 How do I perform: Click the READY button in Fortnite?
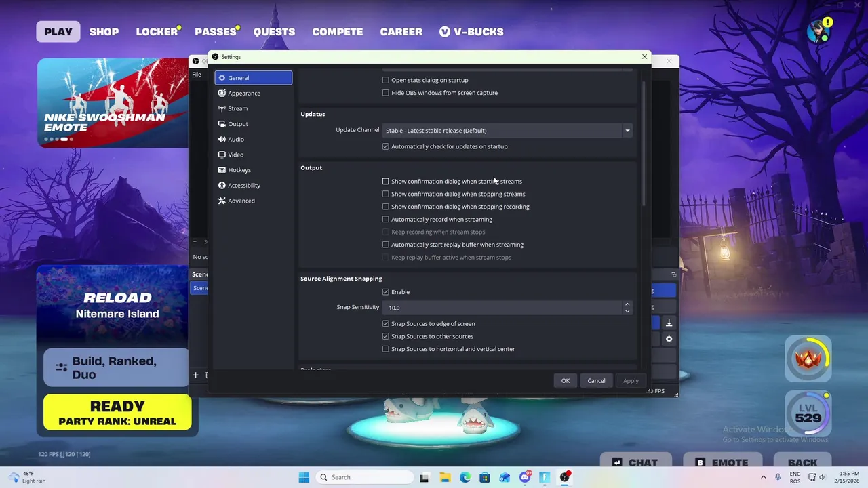117,412
